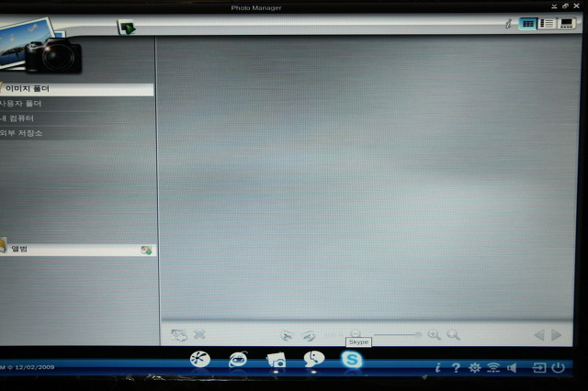This screenshot has height=391, width=588.
Task: Switch to list view mode
Action: (x=547, y=24)
